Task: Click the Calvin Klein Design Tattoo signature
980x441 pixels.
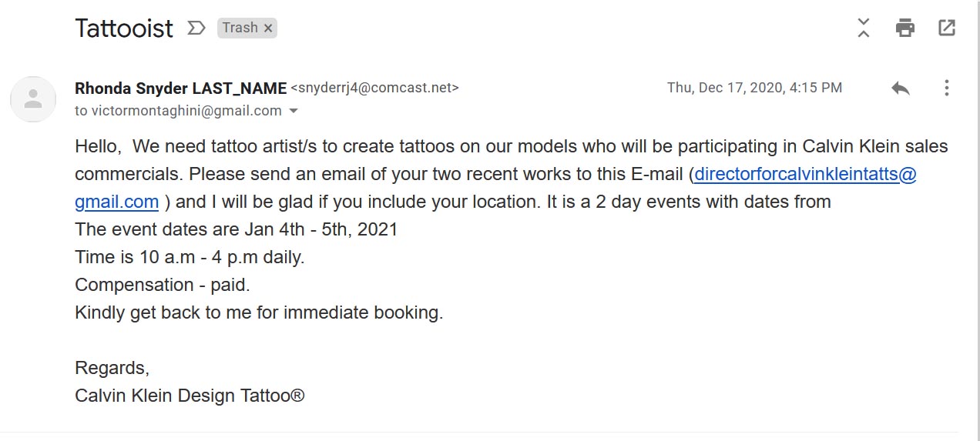Action: 190,396
